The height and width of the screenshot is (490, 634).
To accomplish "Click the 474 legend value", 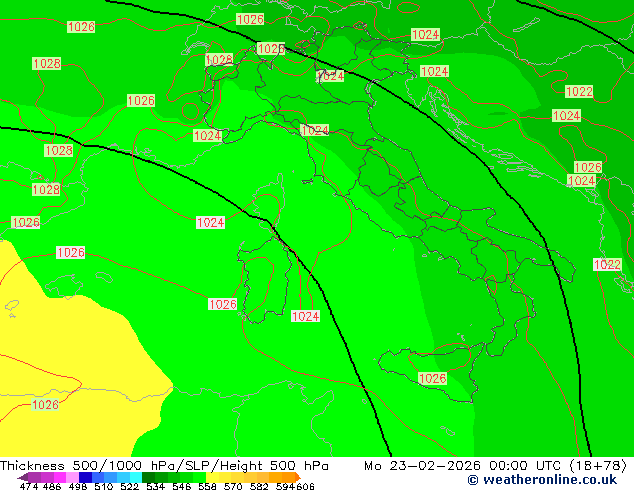I will pyautogui.click(x=29, y=486).
